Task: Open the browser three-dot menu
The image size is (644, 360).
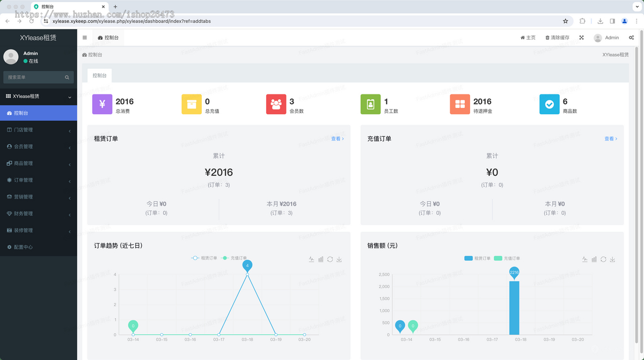Action: (636, 21)
